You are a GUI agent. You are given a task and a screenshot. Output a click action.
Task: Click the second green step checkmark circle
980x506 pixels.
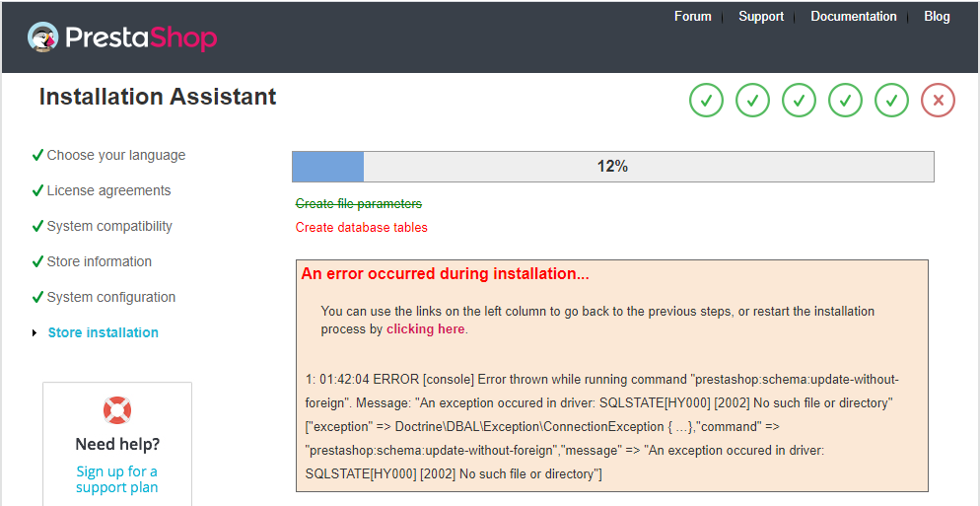click(x=752, y=100)
